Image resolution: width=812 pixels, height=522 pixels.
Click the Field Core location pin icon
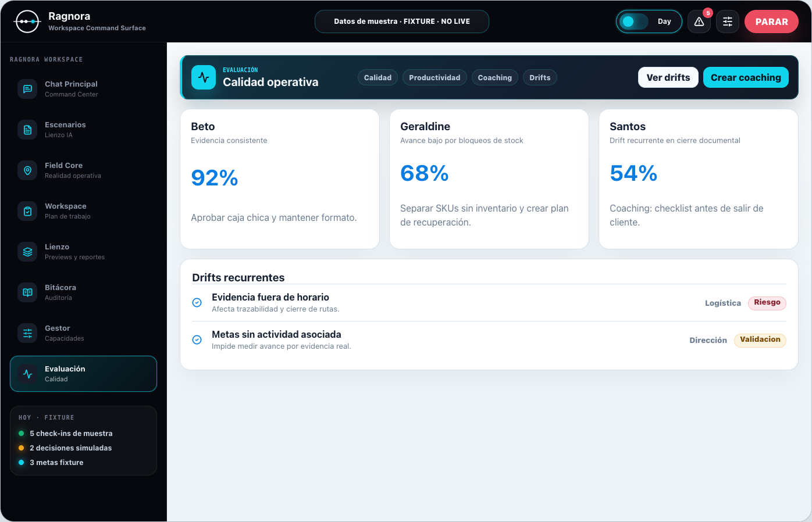(27, 170)
